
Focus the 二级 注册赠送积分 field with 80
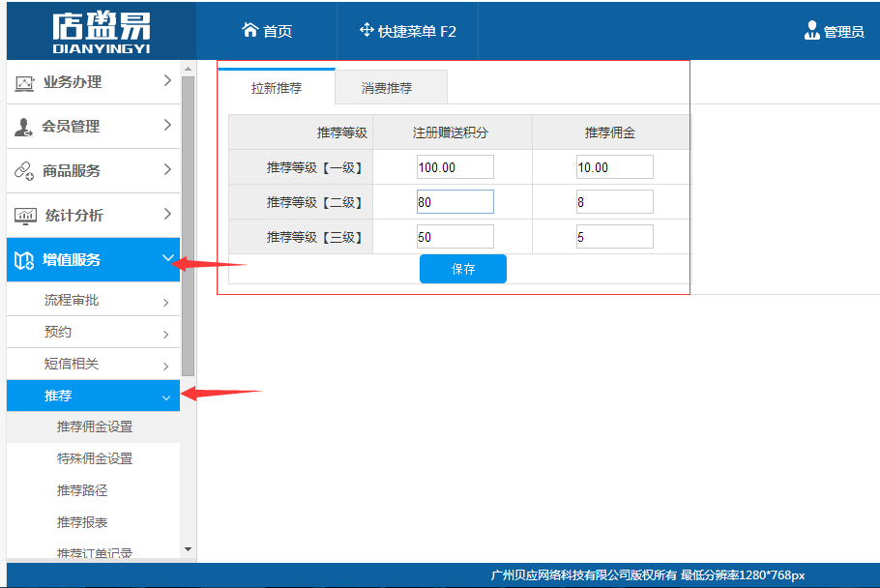455,202
